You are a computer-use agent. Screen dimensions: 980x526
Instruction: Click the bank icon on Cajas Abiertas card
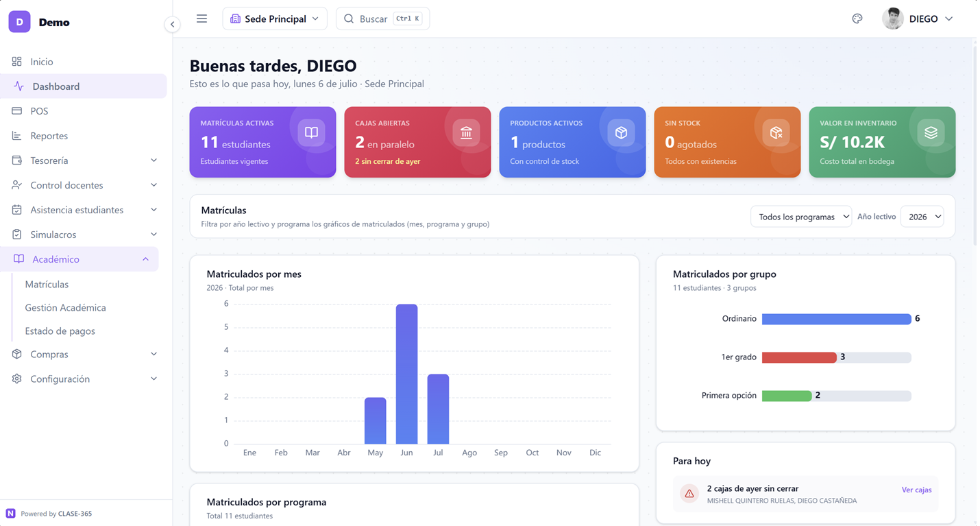466,132
